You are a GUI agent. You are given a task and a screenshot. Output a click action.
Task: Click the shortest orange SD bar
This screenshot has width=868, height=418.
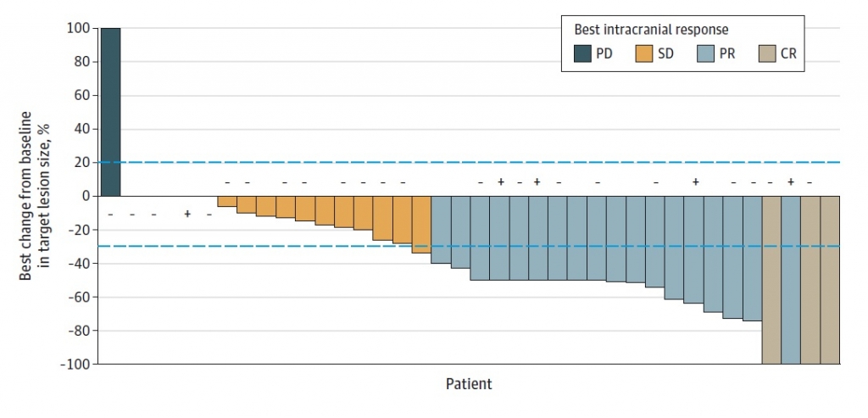226,202
